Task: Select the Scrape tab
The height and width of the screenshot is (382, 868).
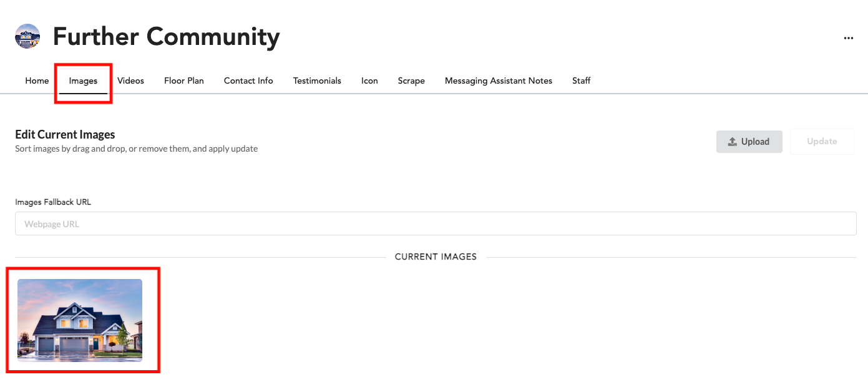Action: click(411, 81)
